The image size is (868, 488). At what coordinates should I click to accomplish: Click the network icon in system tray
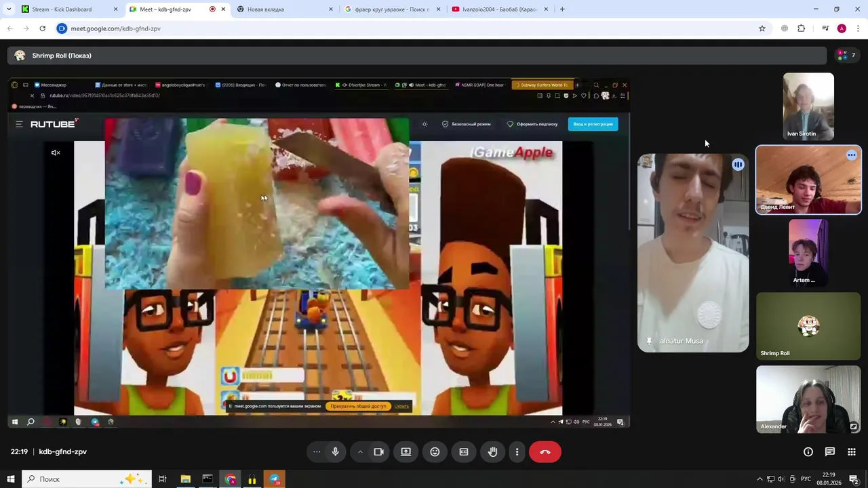tap(770, 479)
